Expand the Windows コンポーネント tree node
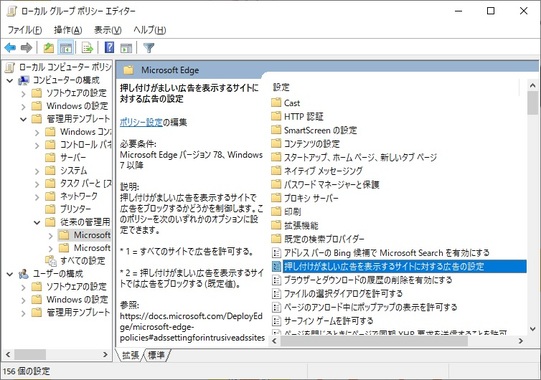Viewport: 541px width, 380px height. [37, 132]
